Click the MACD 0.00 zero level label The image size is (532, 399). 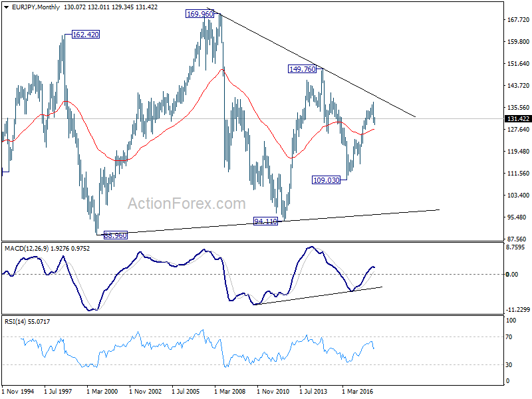pos(511,274)
